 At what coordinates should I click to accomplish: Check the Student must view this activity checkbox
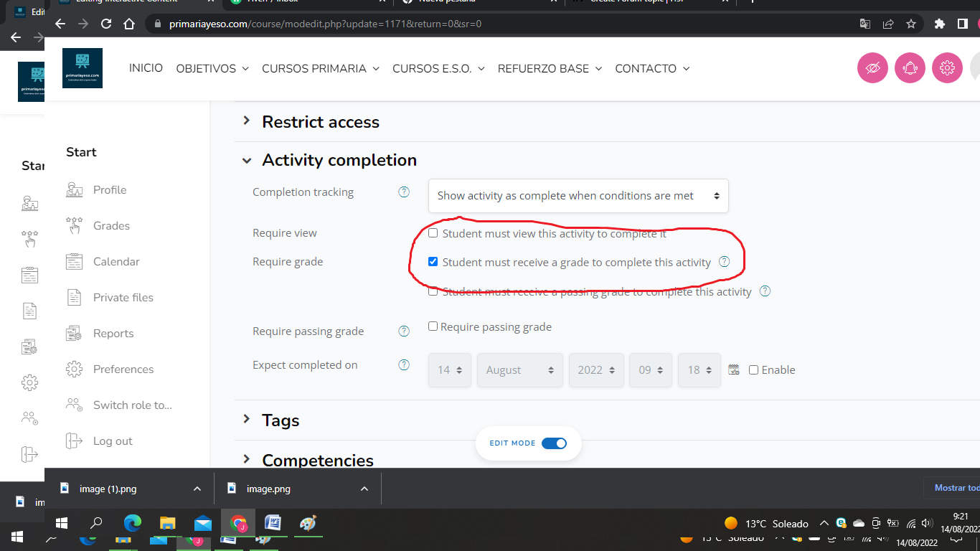point(433,232)
